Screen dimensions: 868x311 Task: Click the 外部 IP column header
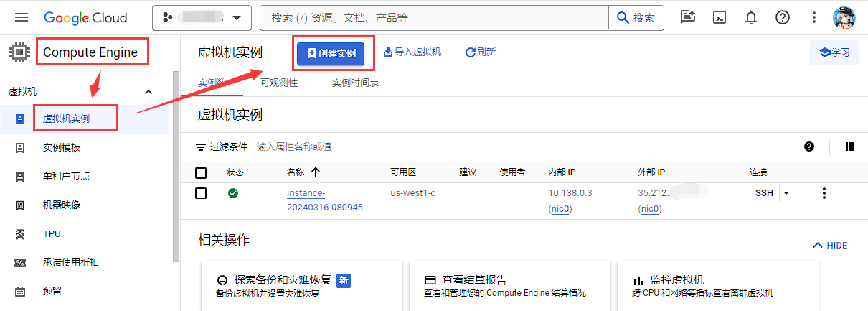click(651, 172)
